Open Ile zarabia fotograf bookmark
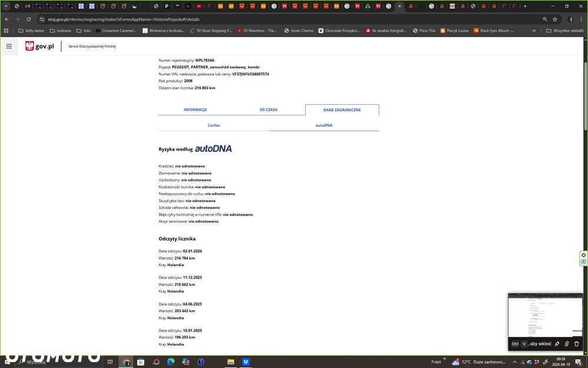 386,31
